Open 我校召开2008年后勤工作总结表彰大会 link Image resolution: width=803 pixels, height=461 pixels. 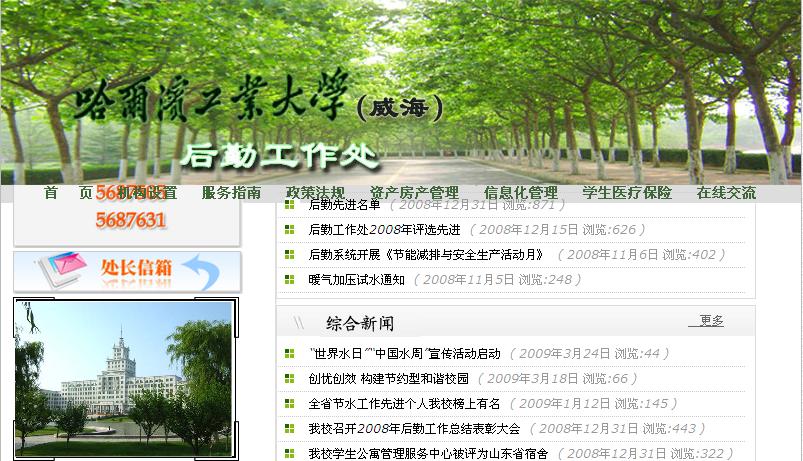(414, 429)
